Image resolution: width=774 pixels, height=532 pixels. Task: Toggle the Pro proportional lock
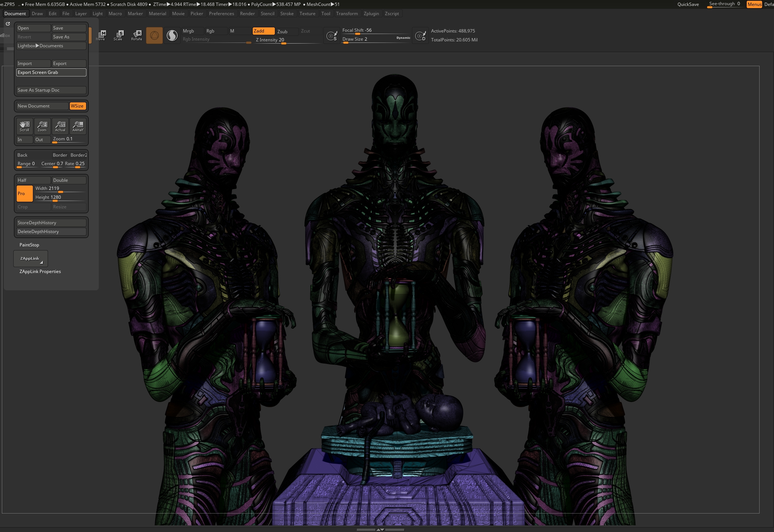pos(25,194)
